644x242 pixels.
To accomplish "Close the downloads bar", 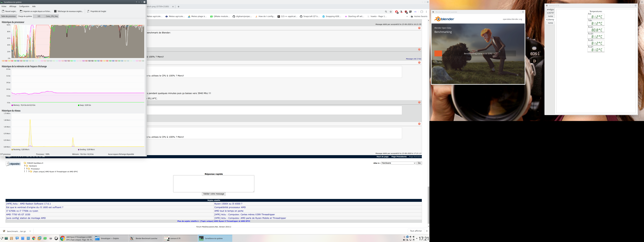I will (427, 231).
